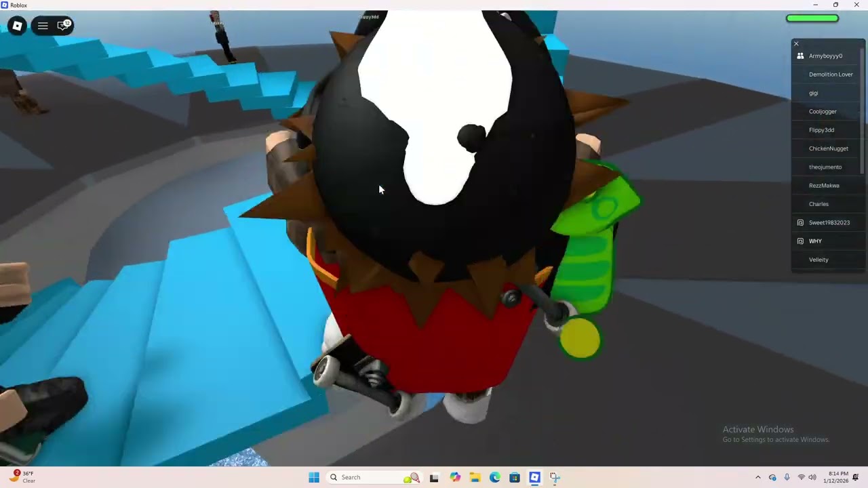
Task: Click the friends icon beside Armyboyyy0
Action: 800,56
